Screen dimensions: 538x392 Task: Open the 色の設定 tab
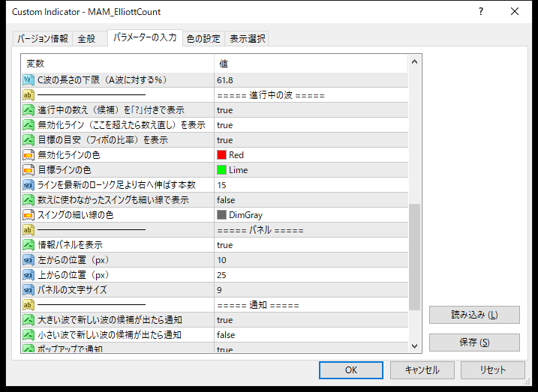tap(203, 39)
